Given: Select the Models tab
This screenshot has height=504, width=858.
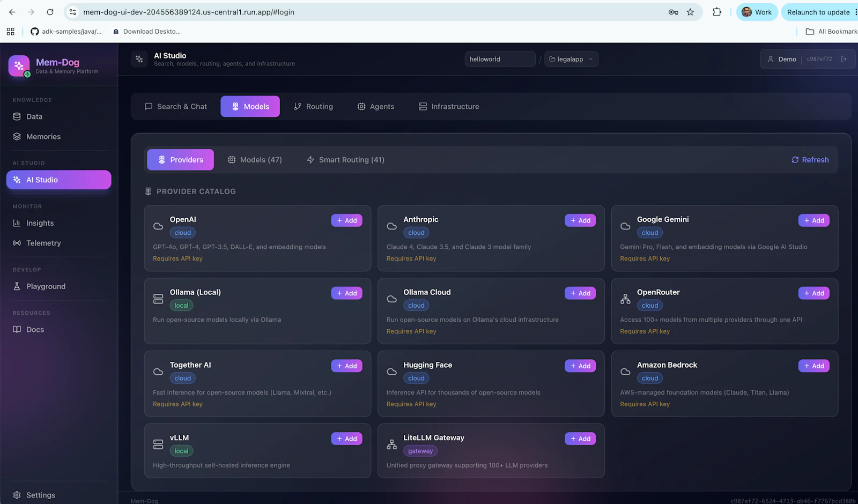Looking at the screenshot, I should [x=250, y=106].
